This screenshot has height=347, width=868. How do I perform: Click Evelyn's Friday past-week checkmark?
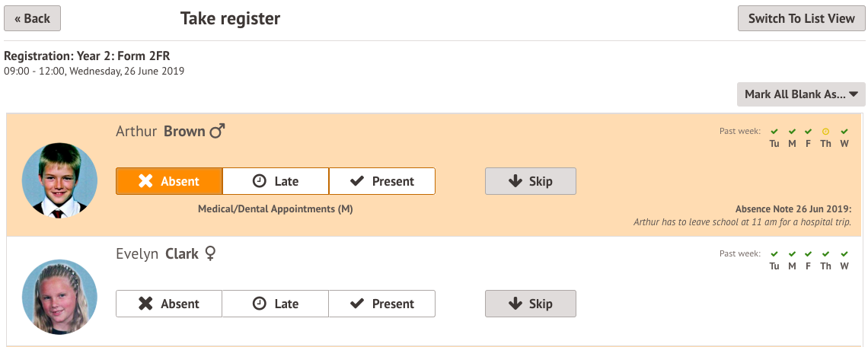pyautogui.click(x=808, y=254)
